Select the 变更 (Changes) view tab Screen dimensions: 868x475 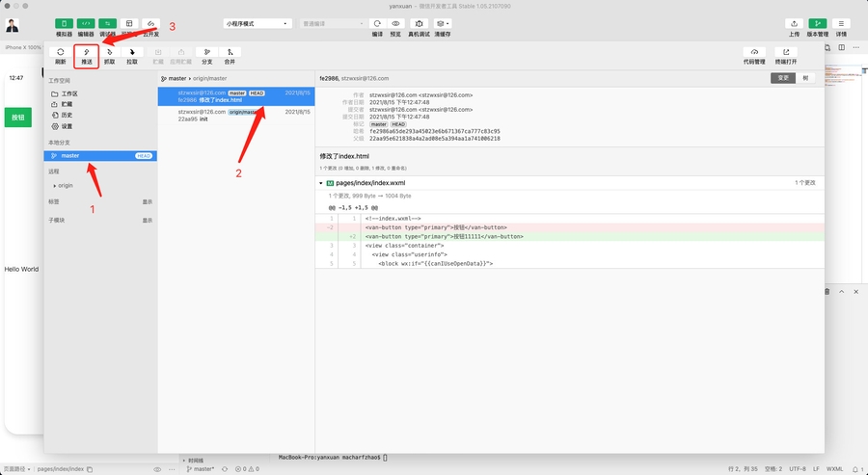tap(783, 78)
